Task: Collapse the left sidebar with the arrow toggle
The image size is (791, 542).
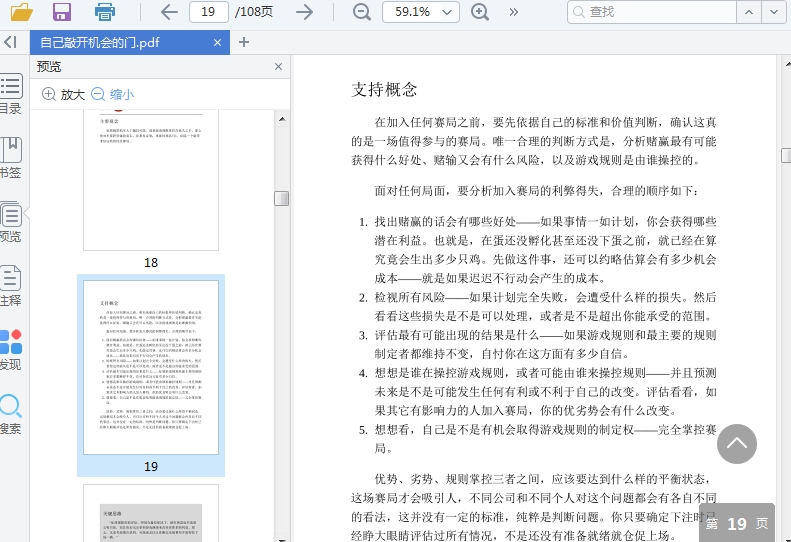Action: [10, 42]
